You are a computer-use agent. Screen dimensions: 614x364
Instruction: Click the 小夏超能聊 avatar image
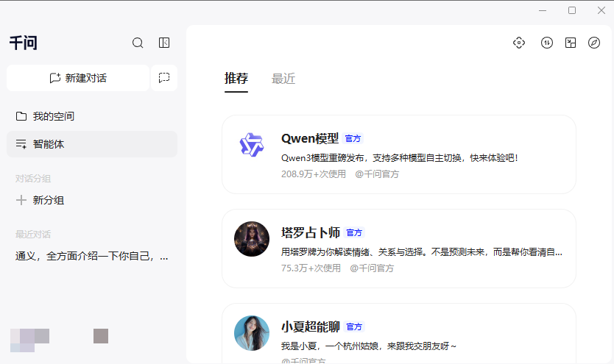(x=252, y=333)
